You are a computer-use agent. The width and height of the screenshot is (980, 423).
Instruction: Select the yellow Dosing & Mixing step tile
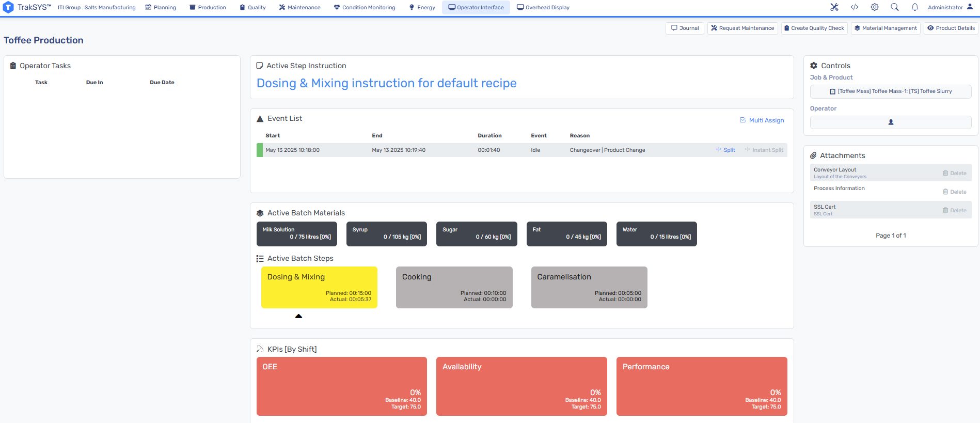(x=319, y=287)
